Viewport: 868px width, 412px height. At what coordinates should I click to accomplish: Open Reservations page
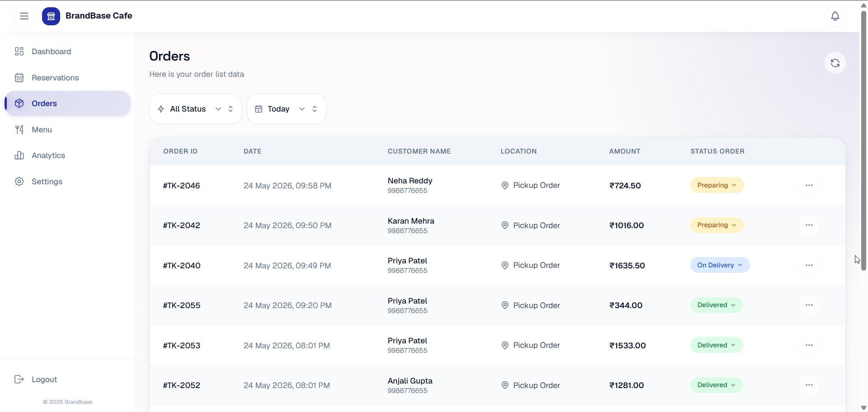(68, 78)
